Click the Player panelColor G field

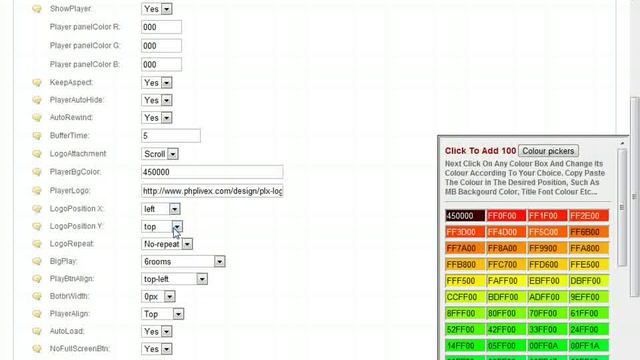[161, 46]
